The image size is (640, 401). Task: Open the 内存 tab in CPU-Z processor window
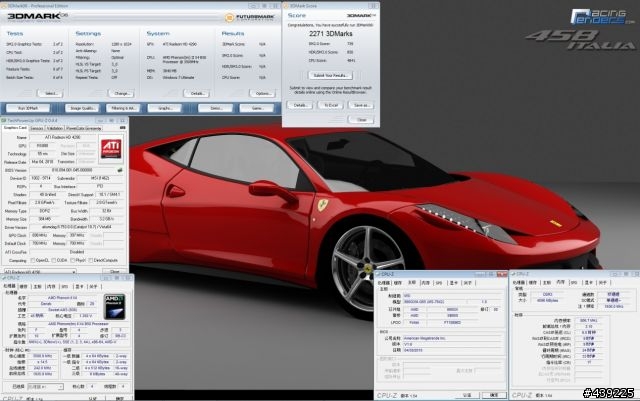[51, 287]
